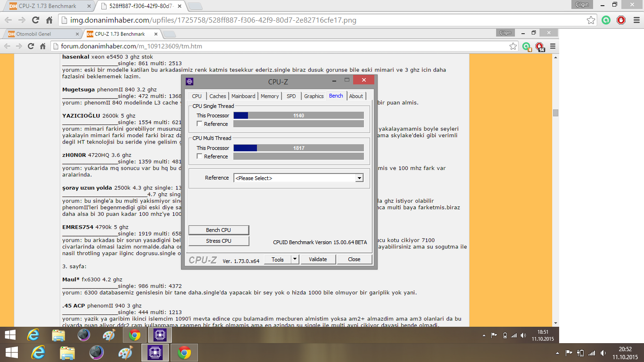Viewport: 644px width, 362px height.
Task: Click dark sphere icon on the 20:52 taskbar
Action: [96, 353]
